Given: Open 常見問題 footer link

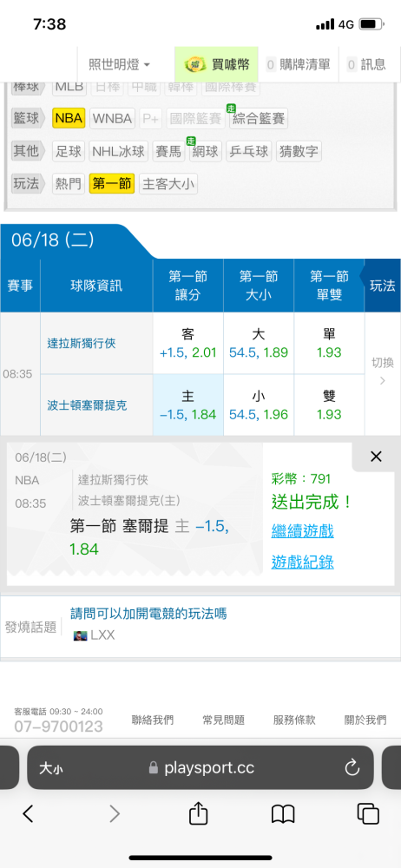Looking at the screenshot, I should (x=223, y=720).
